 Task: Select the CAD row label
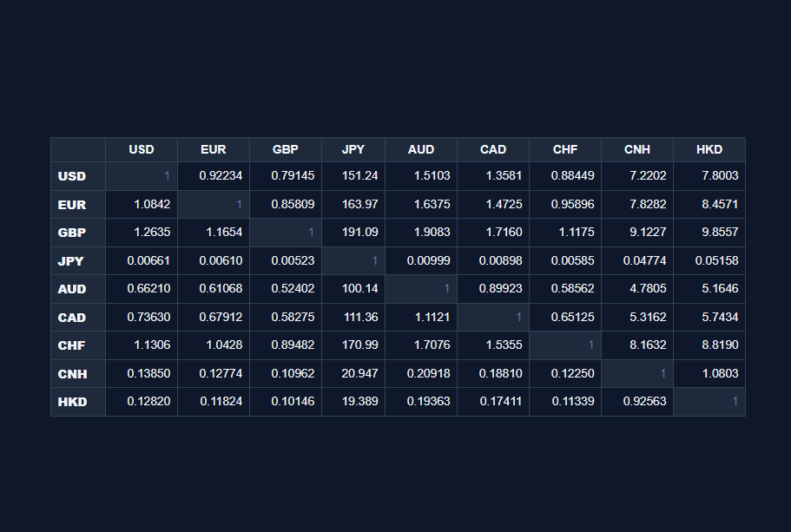pyautogui.click(x=78, y=317)
